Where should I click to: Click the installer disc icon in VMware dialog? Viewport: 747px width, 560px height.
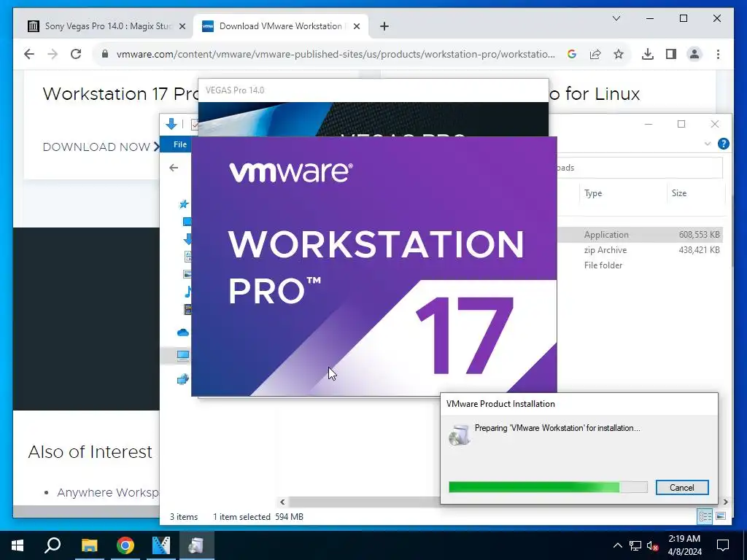(460, 435)
